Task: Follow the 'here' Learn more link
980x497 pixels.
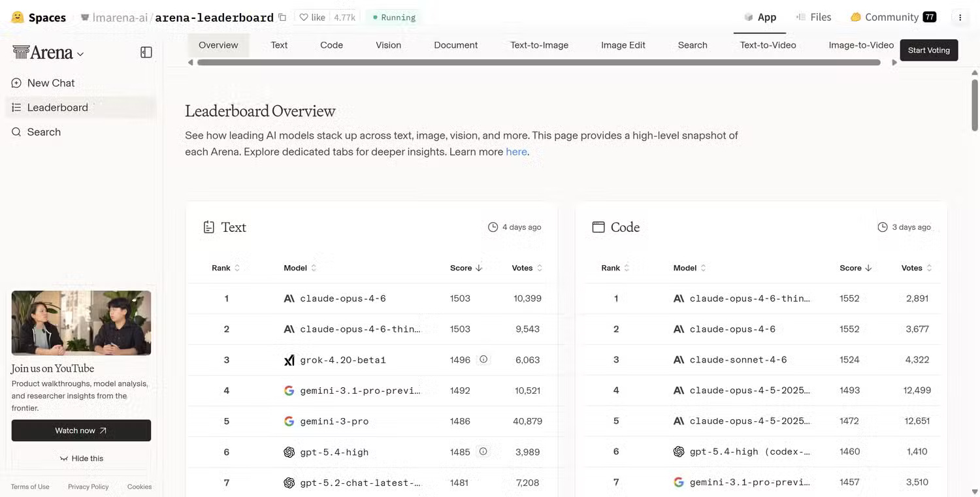Action: pos(516,152)
